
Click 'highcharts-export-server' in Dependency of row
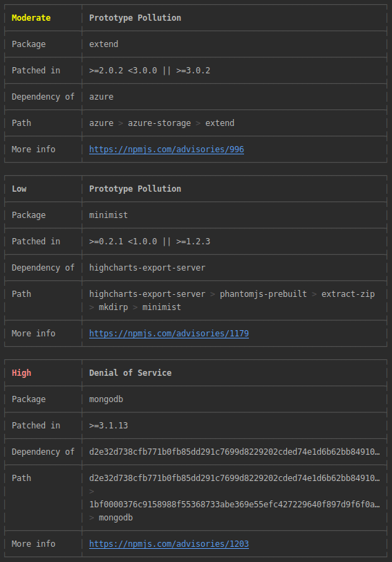click(147, 268)
